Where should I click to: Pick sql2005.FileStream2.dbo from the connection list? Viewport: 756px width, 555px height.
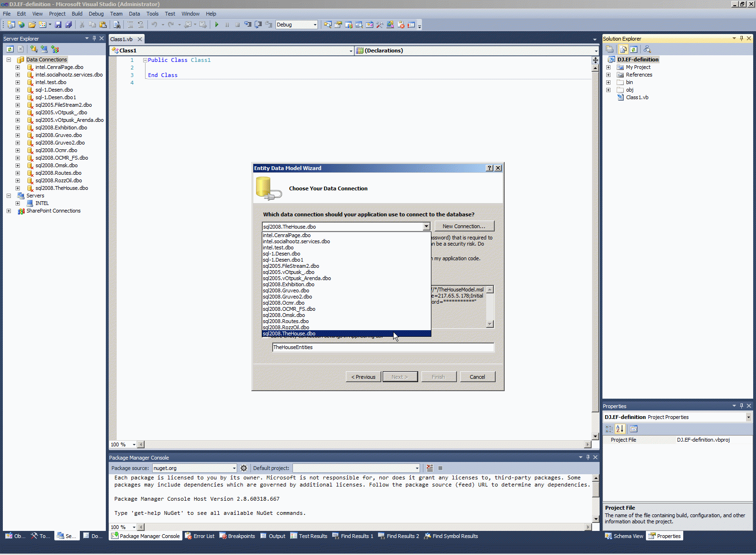346,266
